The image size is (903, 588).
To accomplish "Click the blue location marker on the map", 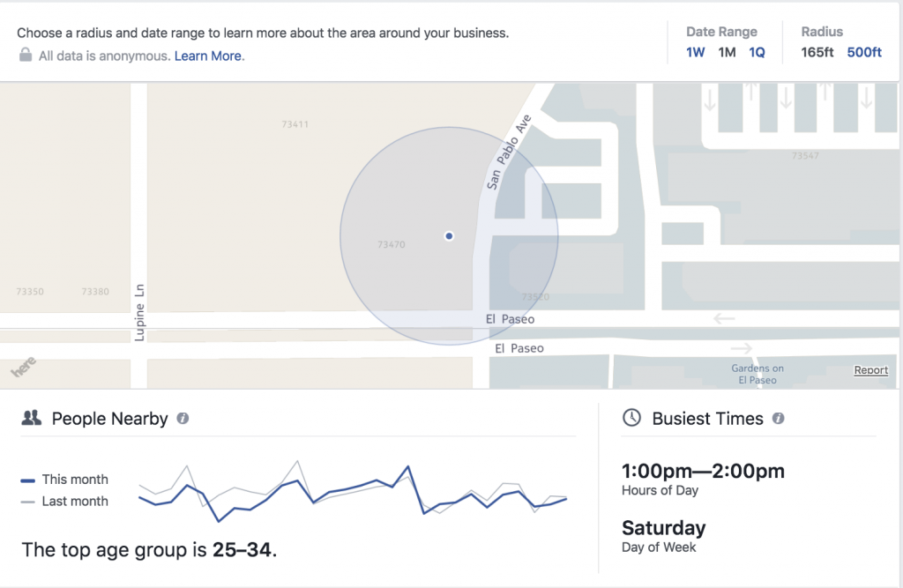I will coord(449,235).
